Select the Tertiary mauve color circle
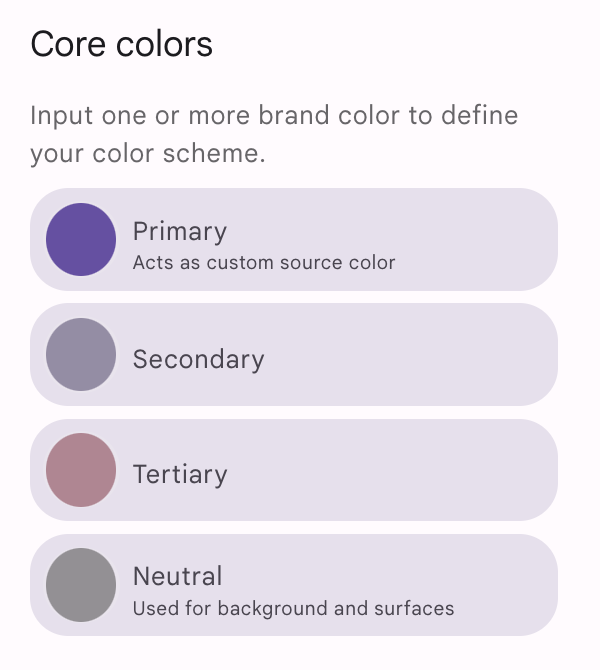 pyautogui.click(x=81, y=470)
